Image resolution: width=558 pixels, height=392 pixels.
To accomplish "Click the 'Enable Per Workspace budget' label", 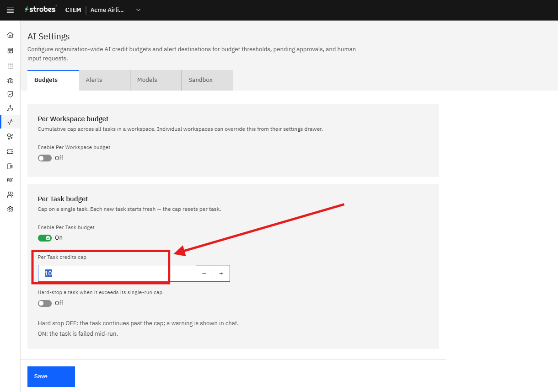I will tap(74, 148).
